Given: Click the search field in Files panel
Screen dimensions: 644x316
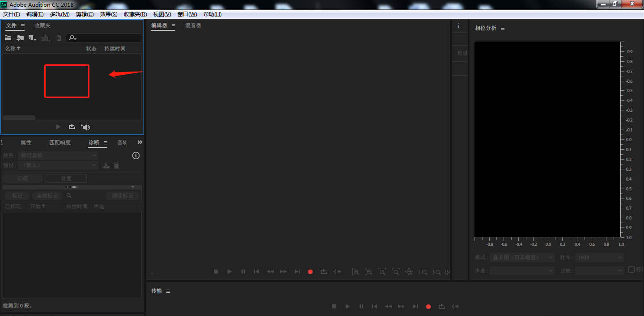Looking at the screenshot, I should point(104,38).
